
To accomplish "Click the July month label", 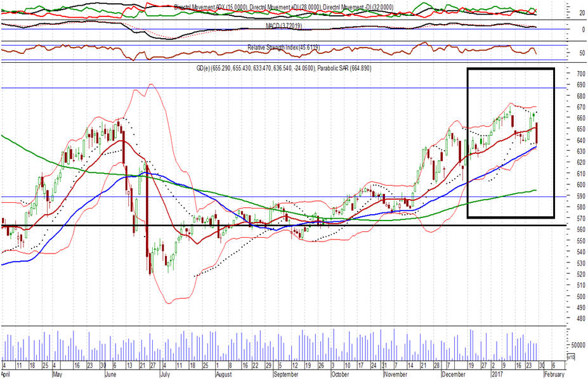I will [165, 375].
